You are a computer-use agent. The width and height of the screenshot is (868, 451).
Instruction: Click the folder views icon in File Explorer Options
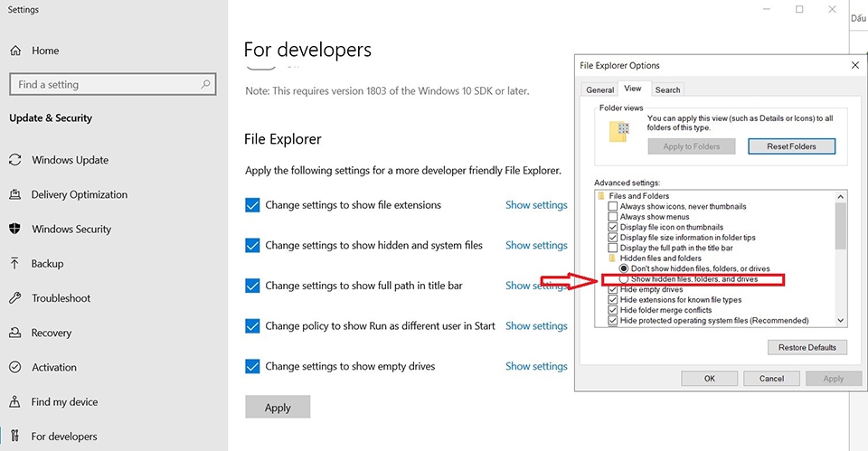click(619, 132)
